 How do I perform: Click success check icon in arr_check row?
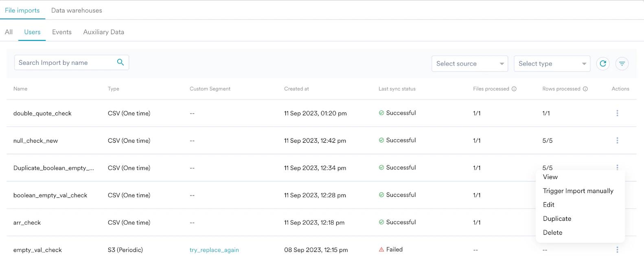coord(381,222)
